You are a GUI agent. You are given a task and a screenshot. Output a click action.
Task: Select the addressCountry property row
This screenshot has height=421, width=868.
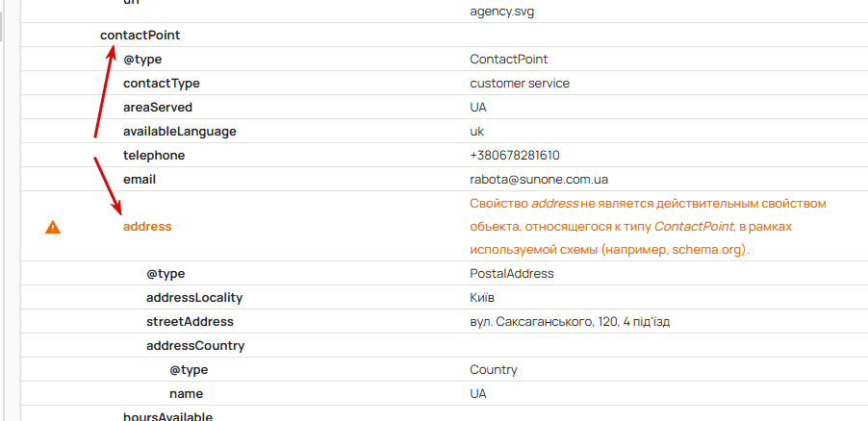coord(195,346)
